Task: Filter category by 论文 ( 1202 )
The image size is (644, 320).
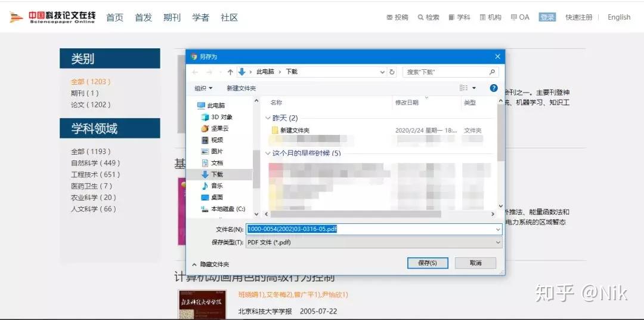Action: coord(91,105)
